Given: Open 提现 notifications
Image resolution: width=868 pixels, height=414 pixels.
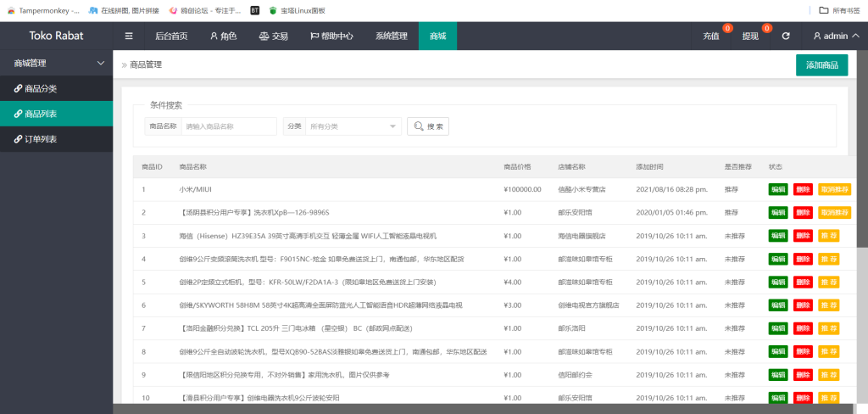Looking at the screenshot, I should tap(751, 36).
